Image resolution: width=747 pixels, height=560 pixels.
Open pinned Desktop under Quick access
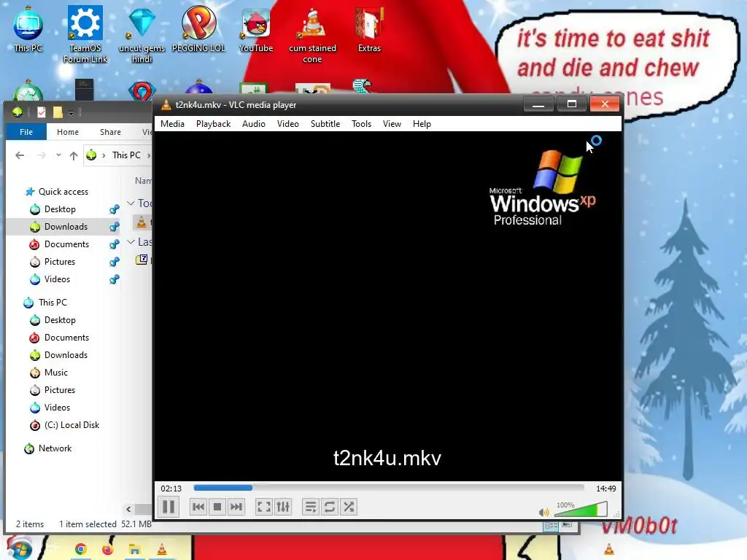coord(60,209)
